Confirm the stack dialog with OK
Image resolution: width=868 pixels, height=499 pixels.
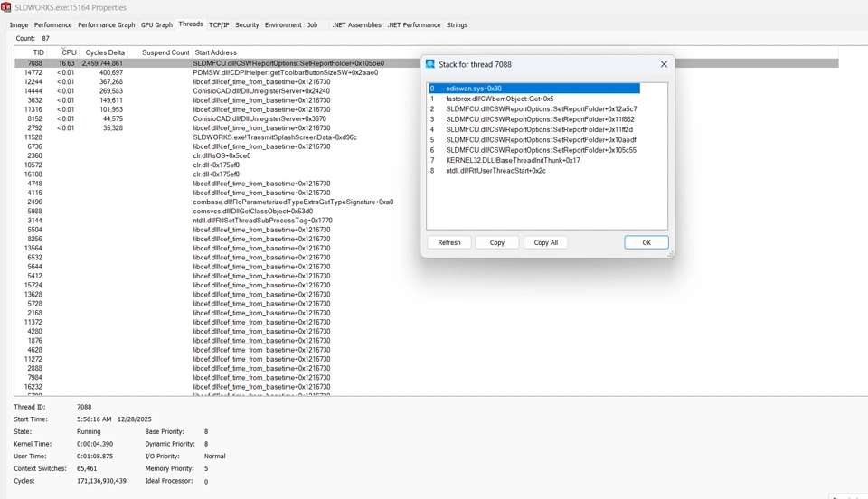point(646,242)
